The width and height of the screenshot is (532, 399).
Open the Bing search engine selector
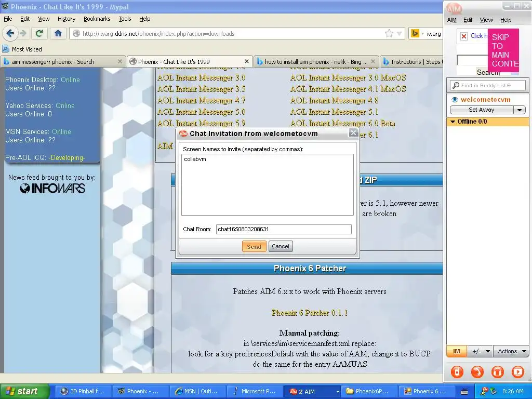(x=417, y=34)
